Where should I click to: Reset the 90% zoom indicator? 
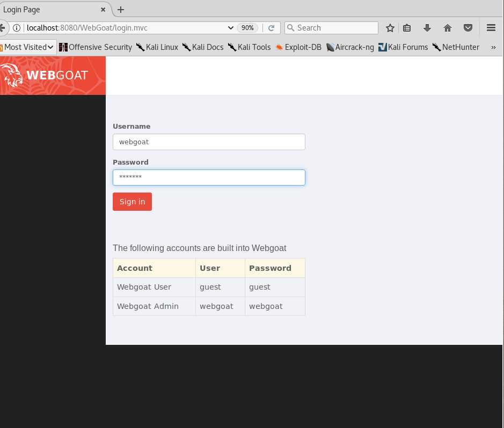pyautogui.click(x=247, y=28)
